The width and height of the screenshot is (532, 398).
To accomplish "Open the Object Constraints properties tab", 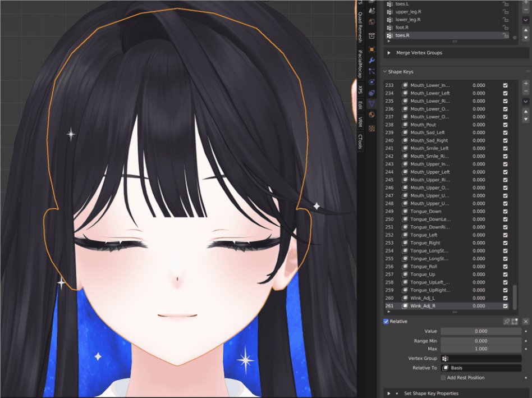I will tap(372, 93).
